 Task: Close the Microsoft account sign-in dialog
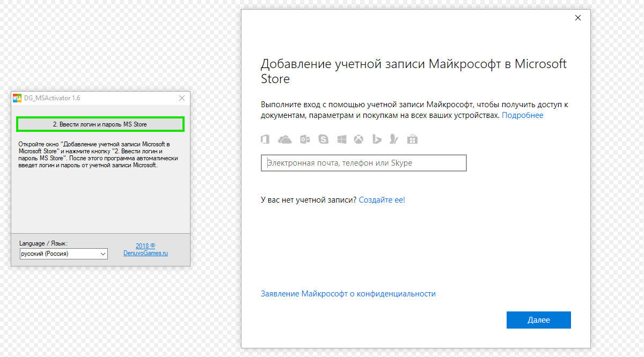[578, 18]
